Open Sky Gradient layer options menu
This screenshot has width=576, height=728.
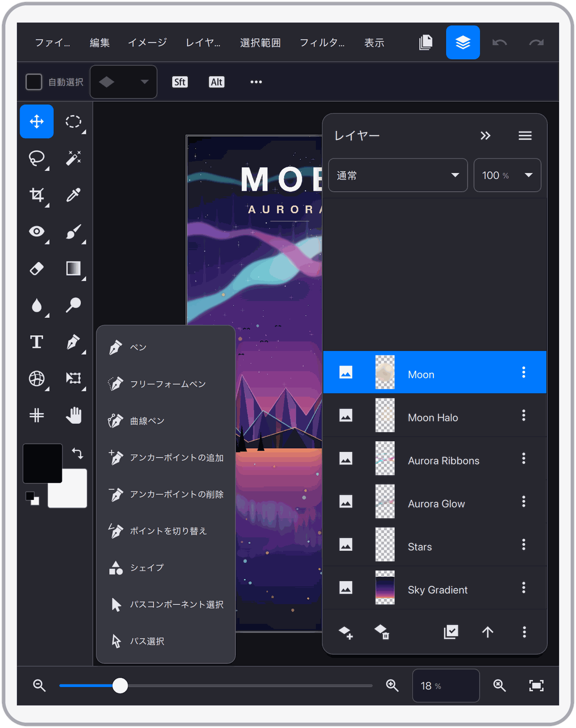524,588
